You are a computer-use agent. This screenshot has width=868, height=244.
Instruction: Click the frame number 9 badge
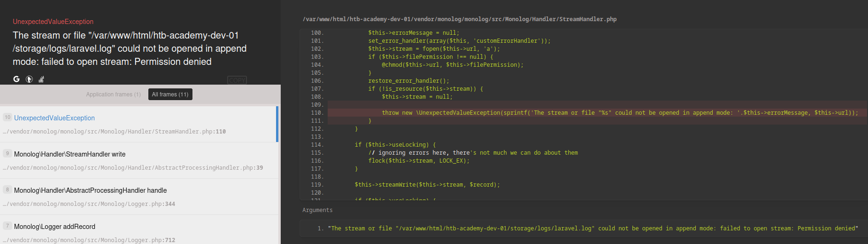click(x=8, y=153)
